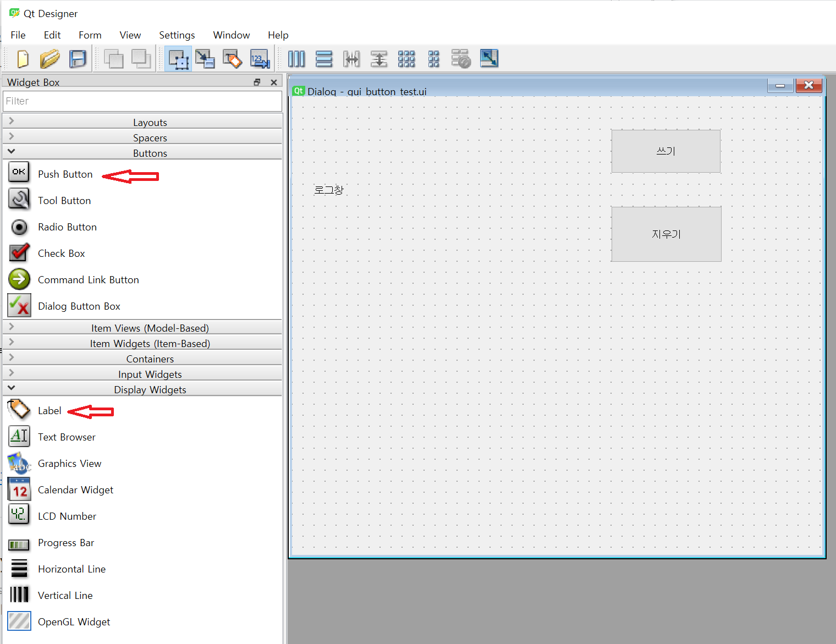The image size is (836, 644).
Task: Expand the Layouts category
Action: tap(150, 122)
